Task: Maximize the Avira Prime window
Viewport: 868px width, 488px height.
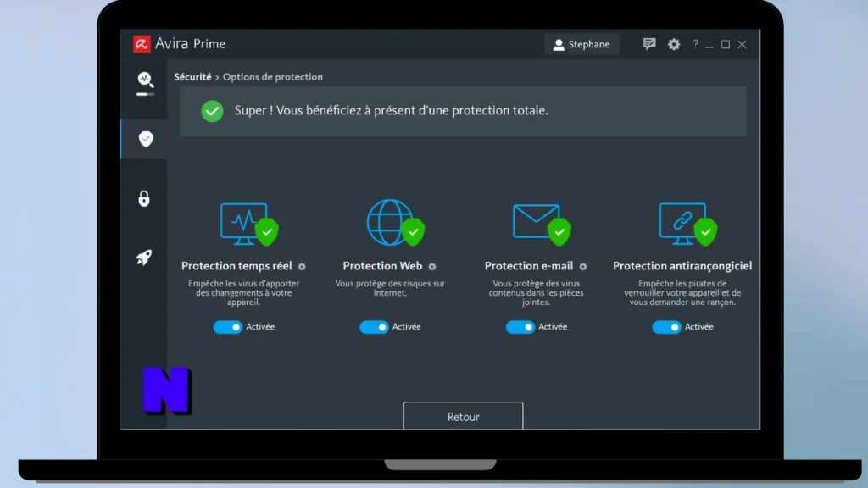Action: click(726, 44)
